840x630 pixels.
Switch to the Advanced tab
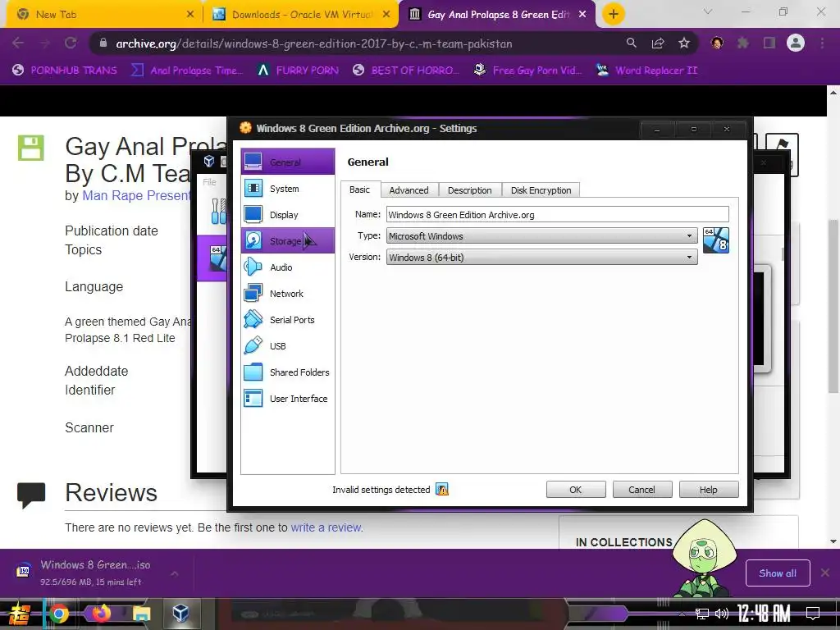409,190
